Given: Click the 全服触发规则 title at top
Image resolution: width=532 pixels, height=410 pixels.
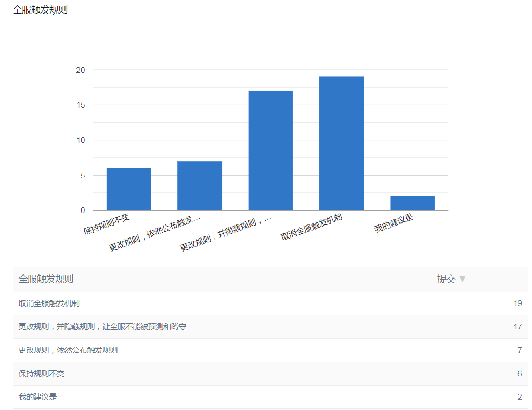Looking at the screenshot, I should coord(40,10).
